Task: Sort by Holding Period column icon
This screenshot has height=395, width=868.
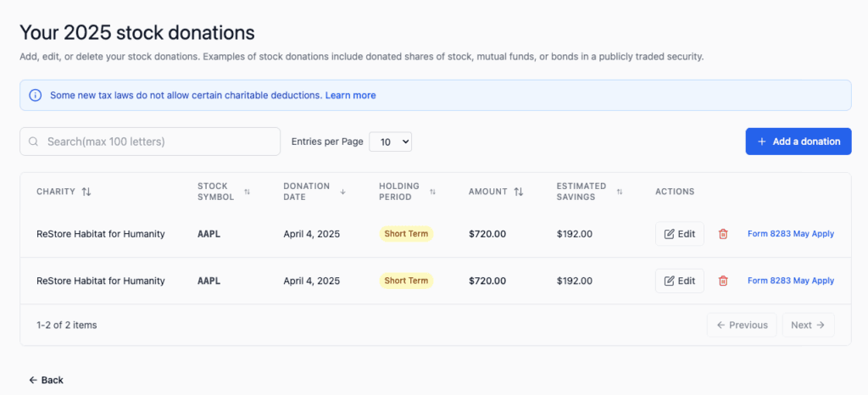Action: (x=432, y=192)
